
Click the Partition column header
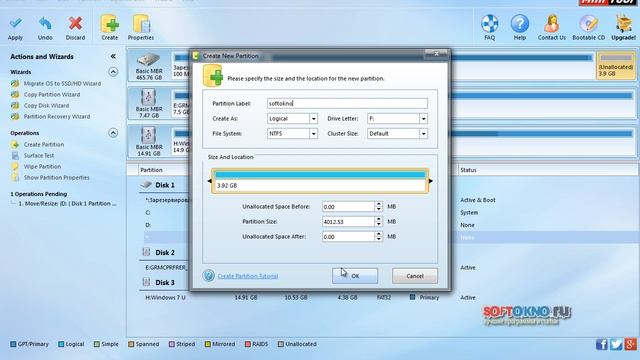pos(151,170)
